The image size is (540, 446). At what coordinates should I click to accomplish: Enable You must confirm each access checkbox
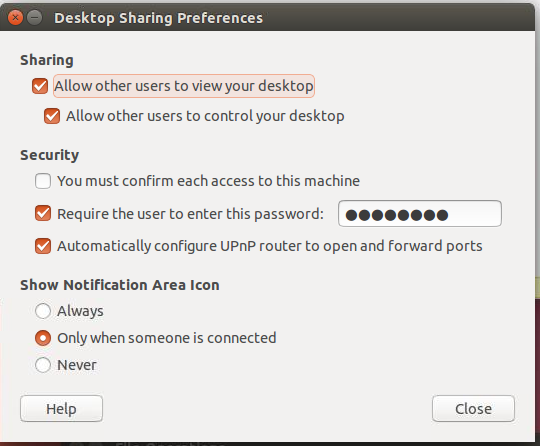click(x=43, y=181)
